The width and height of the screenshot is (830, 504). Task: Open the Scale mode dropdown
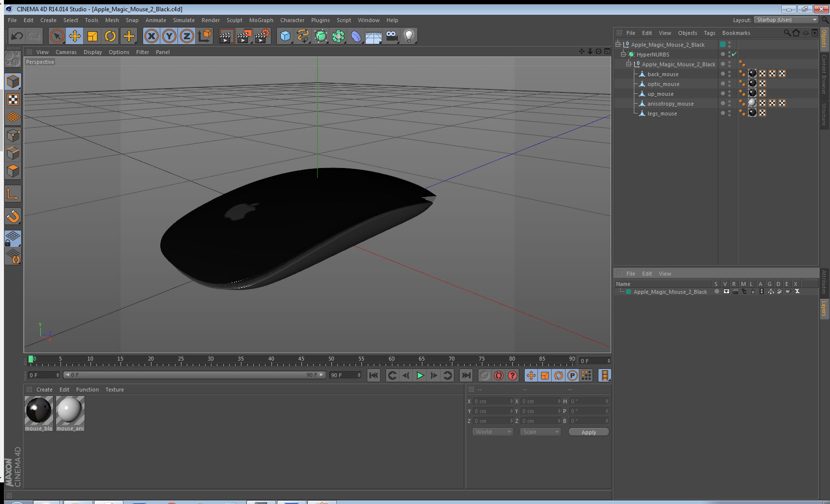(540, 432)
